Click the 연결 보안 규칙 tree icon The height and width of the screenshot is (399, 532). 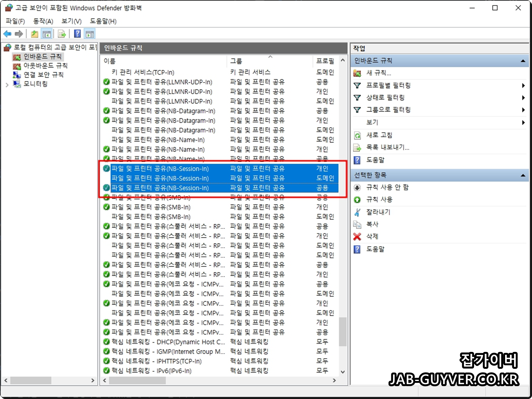(x=17, y=75)
